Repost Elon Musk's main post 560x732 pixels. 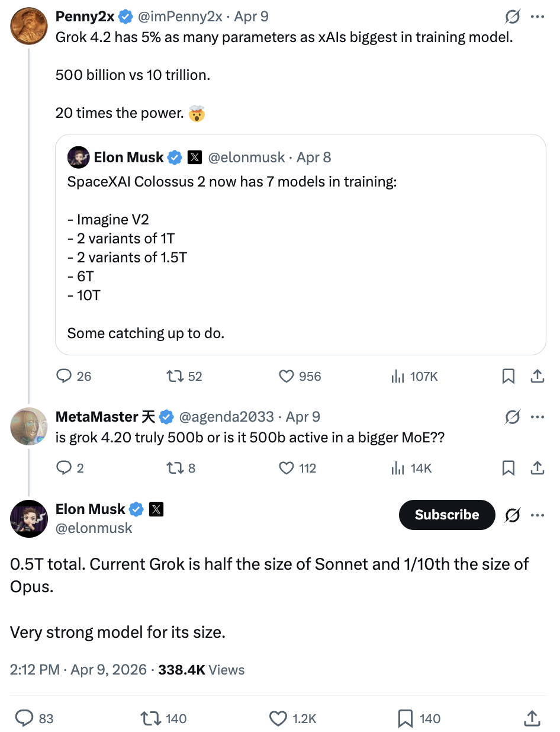(153, 718)
